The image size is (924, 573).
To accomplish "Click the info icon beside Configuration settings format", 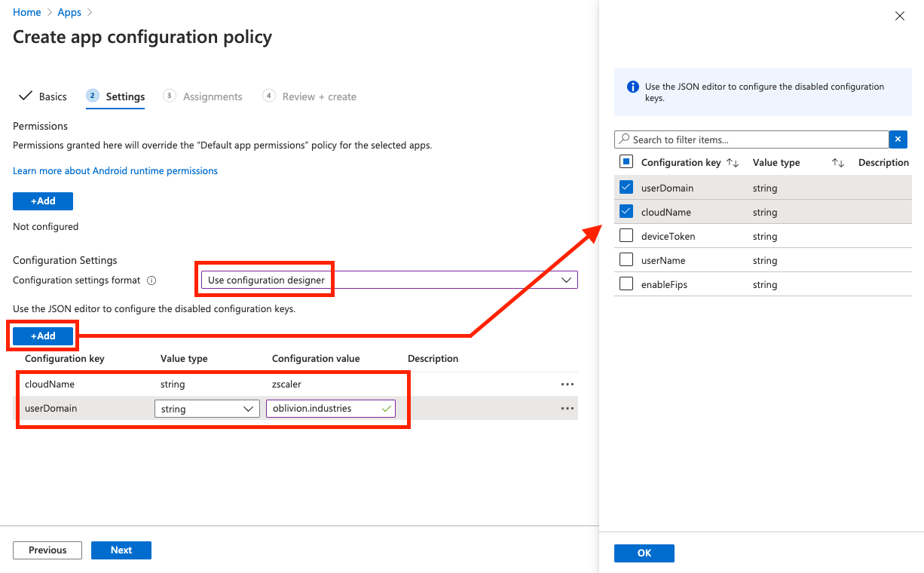I will coord(151,280).
